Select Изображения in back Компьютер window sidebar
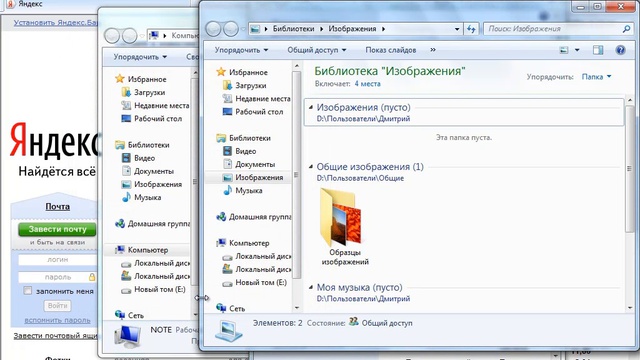Image resolution: width=640 pixels, height=360 pixels. (152, 184)
